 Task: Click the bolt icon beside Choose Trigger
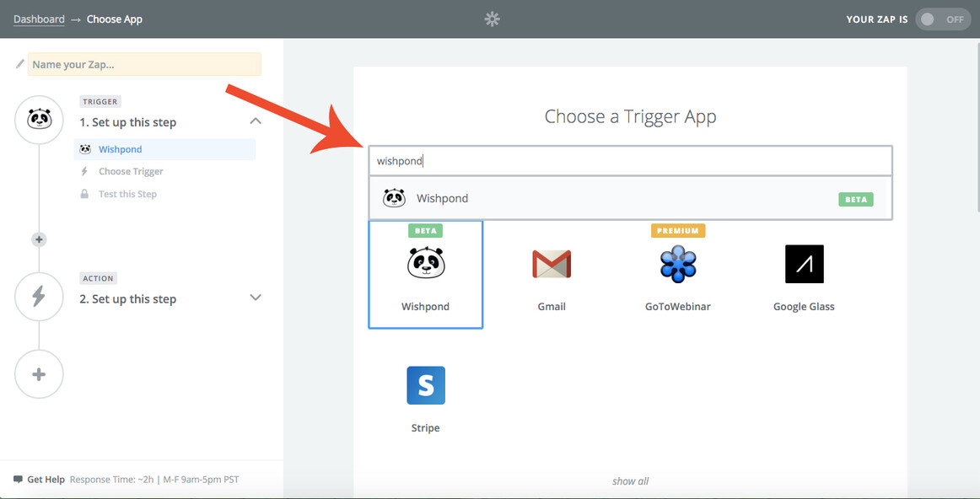(x=84, y=171)
